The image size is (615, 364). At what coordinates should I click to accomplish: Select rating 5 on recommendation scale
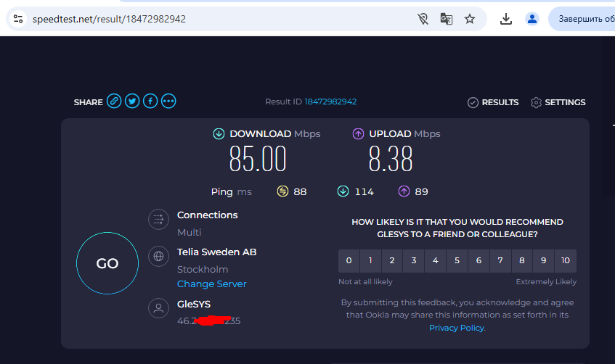coord(457,260)
